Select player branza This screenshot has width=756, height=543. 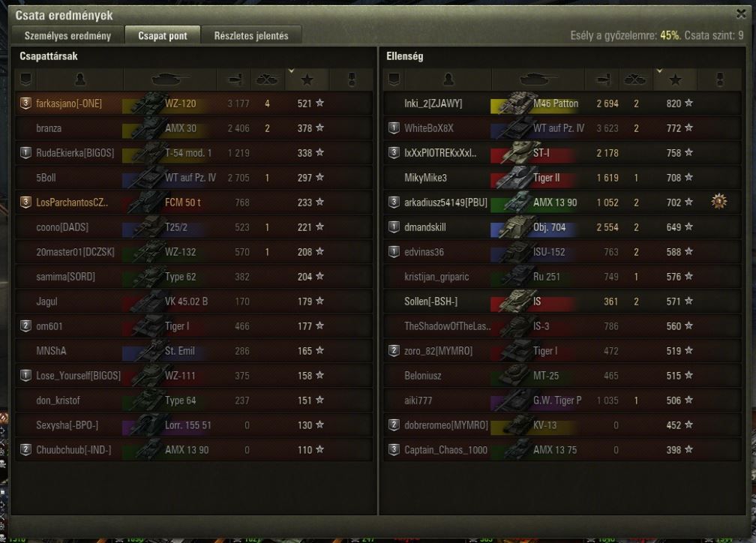(x=49, y=128)
